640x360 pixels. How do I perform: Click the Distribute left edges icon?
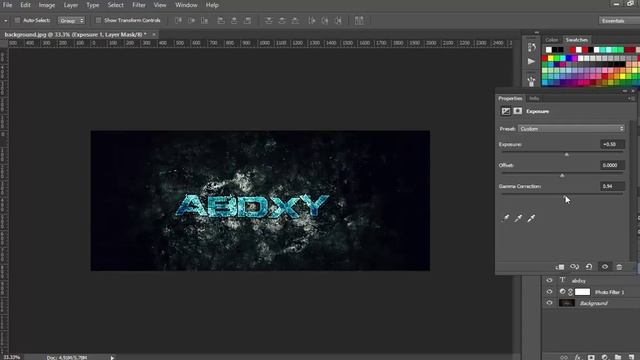pyautogui.click(x=312, y=20)
